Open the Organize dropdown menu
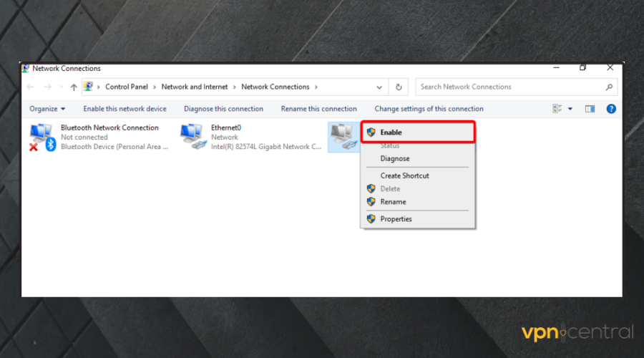644x358 pixels. (x=47, y=109)
